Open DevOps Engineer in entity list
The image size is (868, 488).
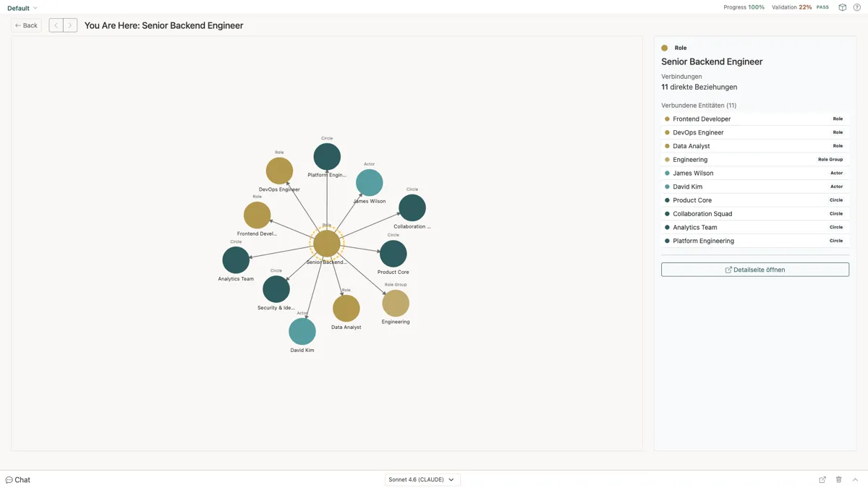(x=755, y=132)
